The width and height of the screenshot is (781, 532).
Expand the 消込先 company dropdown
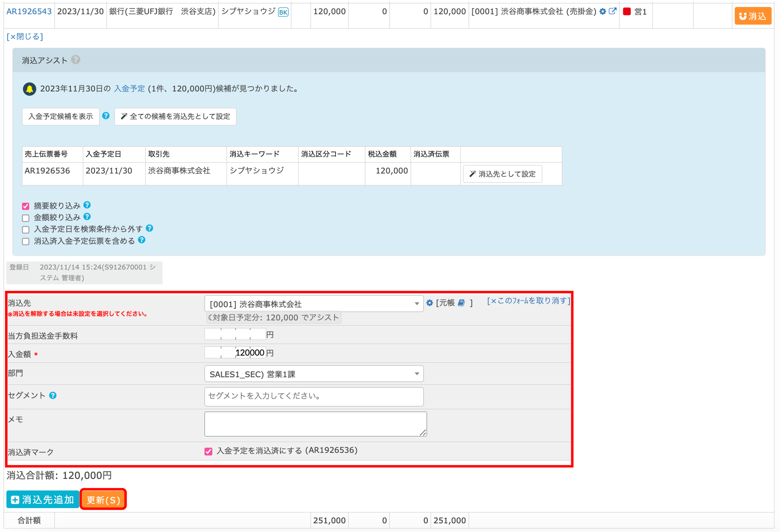pos(313,304)
